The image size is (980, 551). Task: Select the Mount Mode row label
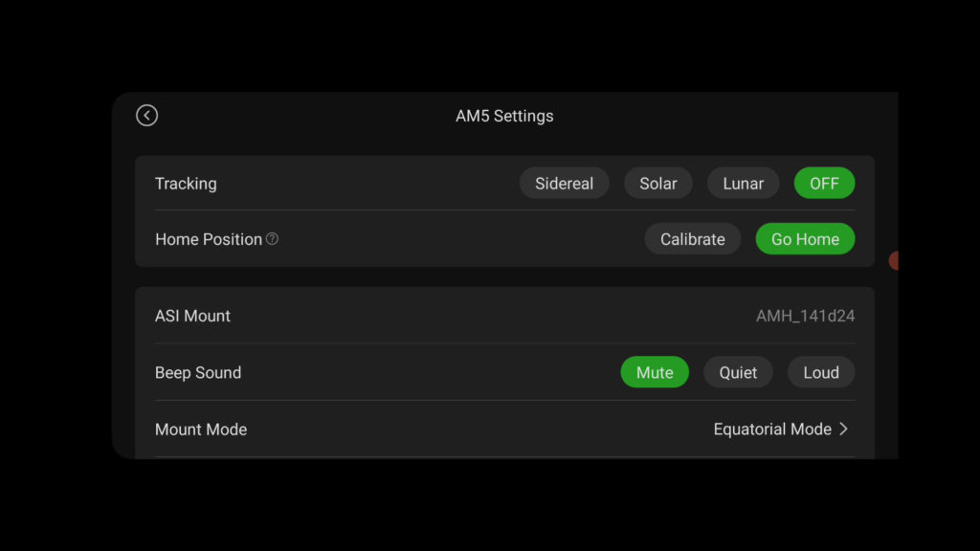[x=201, y=430]
